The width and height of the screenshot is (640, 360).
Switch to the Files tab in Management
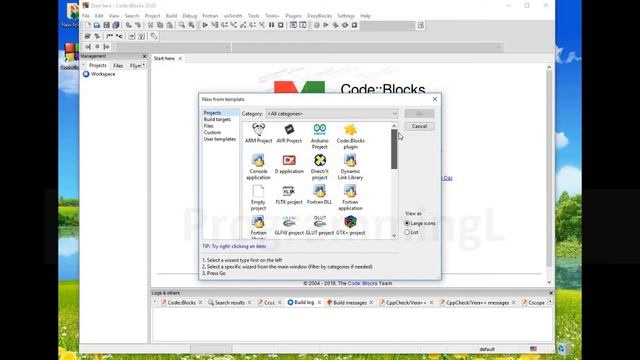point(118,66)
